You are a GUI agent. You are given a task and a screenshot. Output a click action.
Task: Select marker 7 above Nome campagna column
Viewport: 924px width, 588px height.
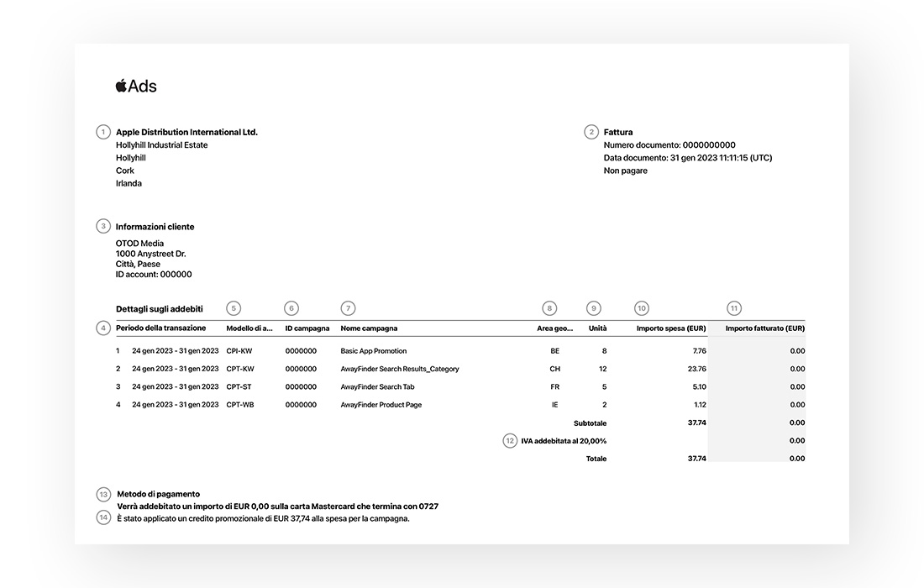pos(349,308)
